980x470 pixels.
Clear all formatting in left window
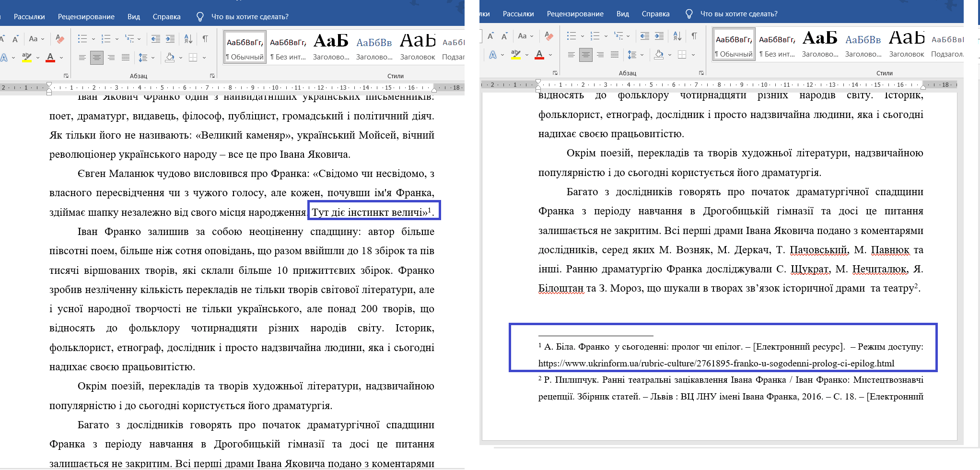point(60,39)
